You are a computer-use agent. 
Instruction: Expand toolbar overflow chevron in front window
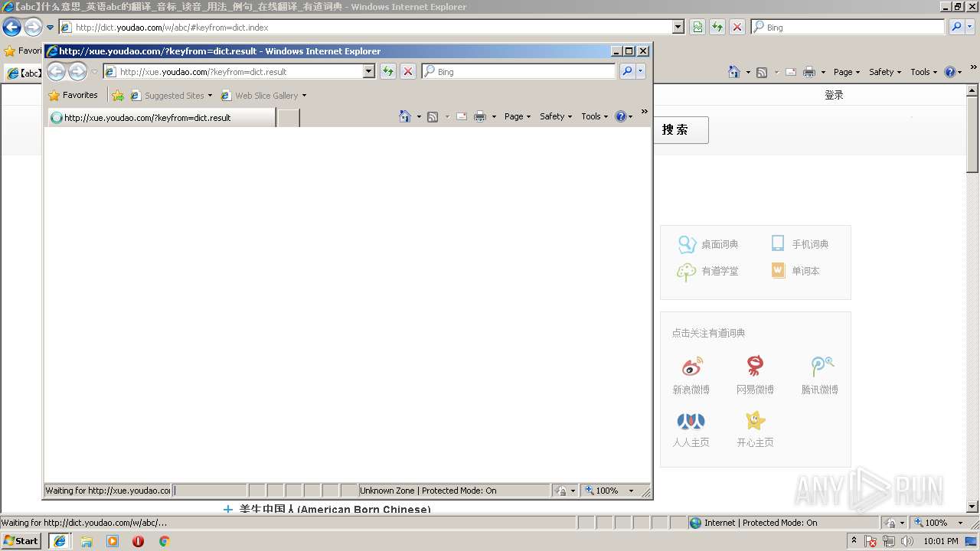pyautogui.click(x=644, y=112)
